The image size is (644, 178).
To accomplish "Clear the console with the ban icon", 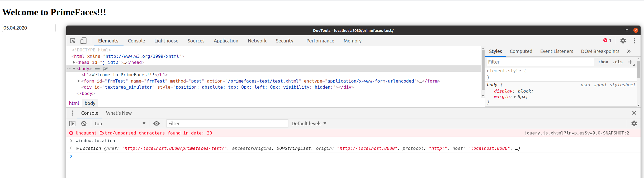I will (x=84, y=123).
